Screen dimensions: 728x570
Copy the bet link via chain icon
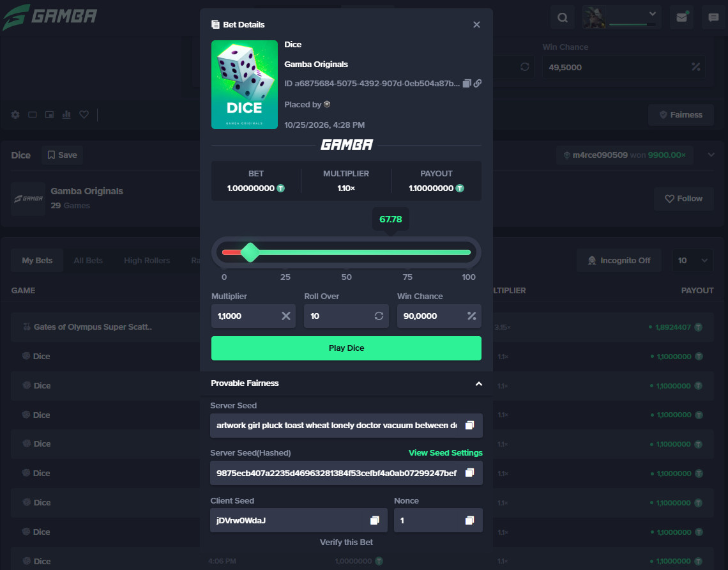click(x=477, y=83)
